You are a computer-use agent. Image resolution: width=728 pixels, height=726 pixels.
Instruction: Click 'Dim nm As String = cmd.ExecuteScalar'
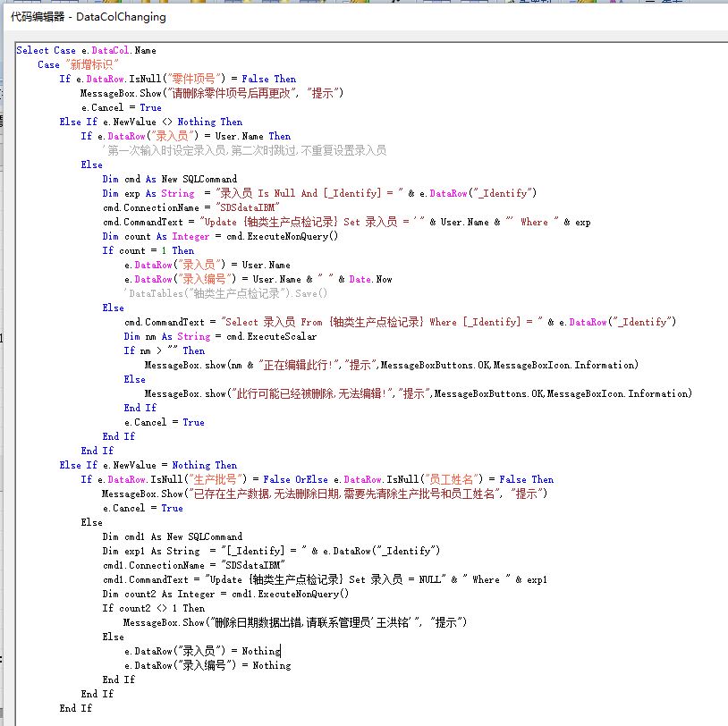click(x=220, y=336)
